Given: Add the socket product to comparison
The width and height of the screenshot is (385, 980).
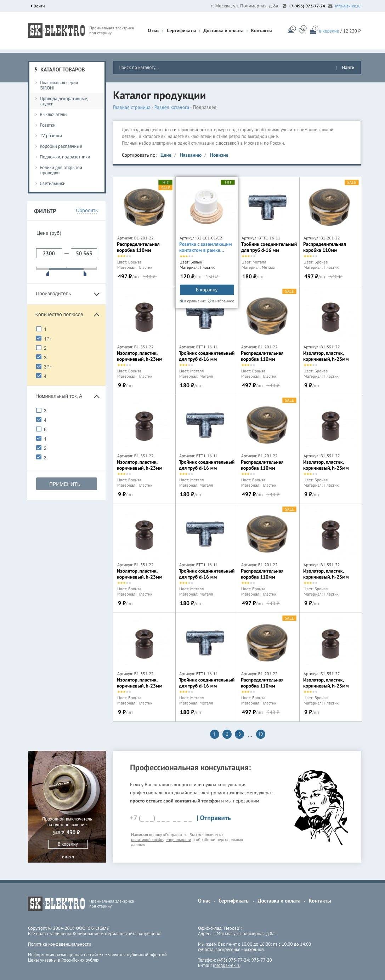Looking at the screenshot, I should (x=193, y=301).
